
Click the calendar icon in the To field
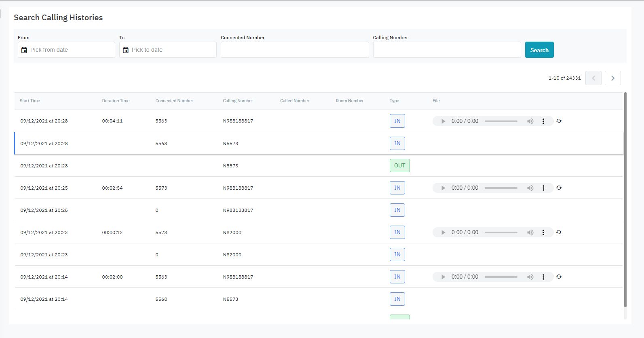(126, 50)
